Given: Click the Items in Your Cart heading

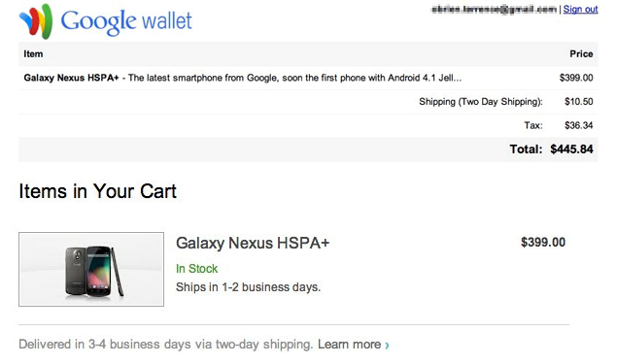Looking at the screenshot, I should tap(97, 191).
